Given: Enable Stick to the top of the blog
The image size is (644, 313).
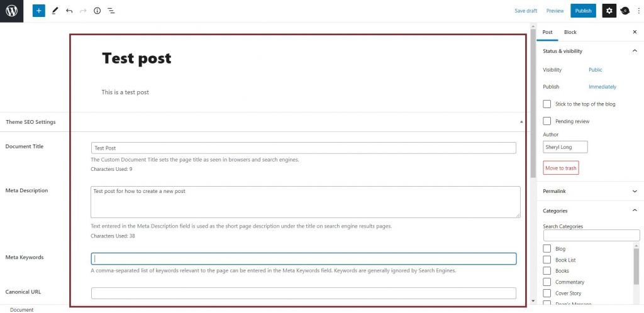Looking at the screenshot, I should coord(547,104).
